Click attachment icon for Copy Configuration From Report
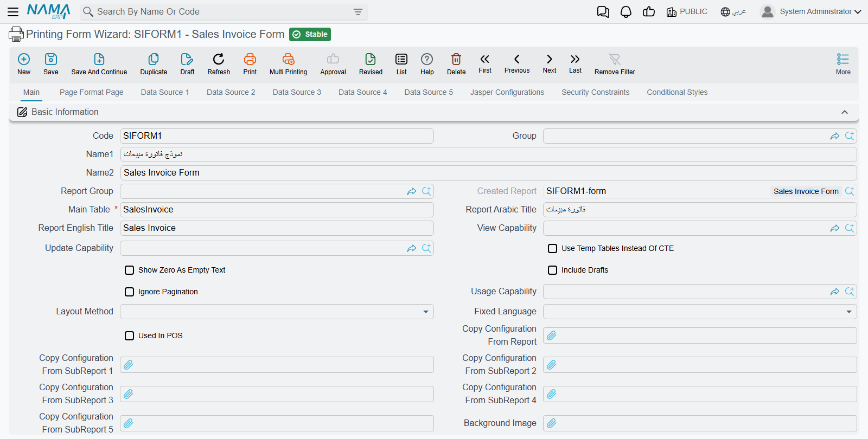 (552, 335)
